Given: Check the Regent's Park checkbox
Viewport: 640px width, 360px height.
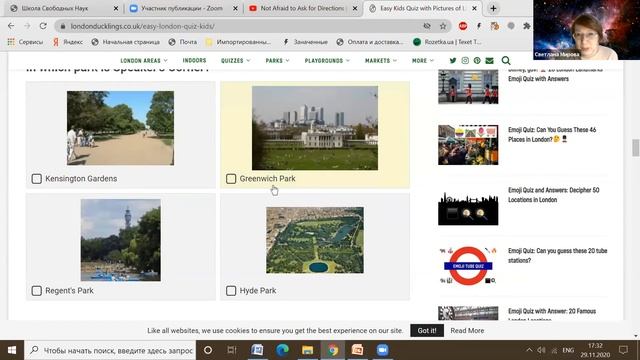Looking at the screenshot, I should tap(37, 291).
